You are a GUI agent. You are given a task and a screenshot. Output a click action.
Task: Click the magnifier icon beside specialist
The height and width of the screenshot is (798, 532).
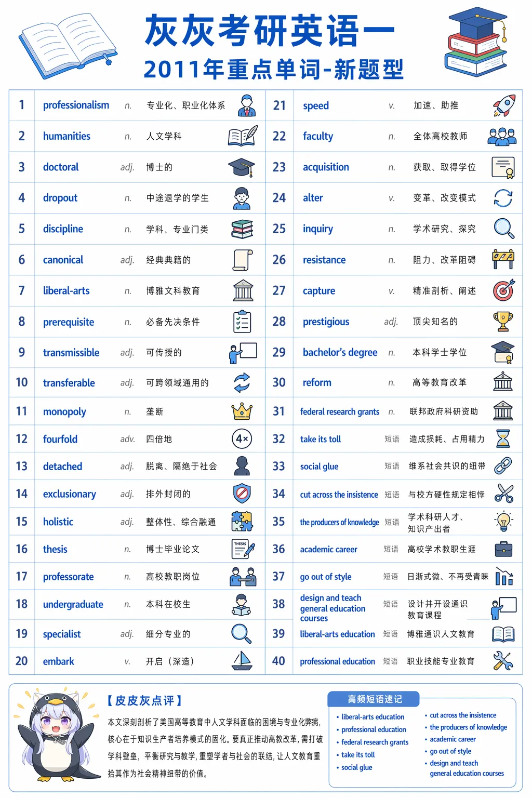click(242, 633)
